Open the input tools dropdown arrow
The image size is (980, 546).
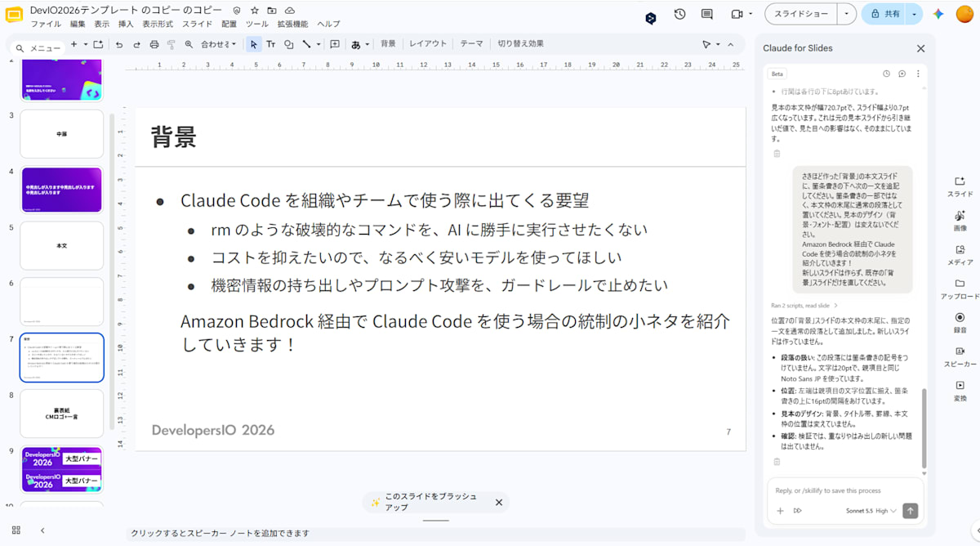tap(367, 44)
